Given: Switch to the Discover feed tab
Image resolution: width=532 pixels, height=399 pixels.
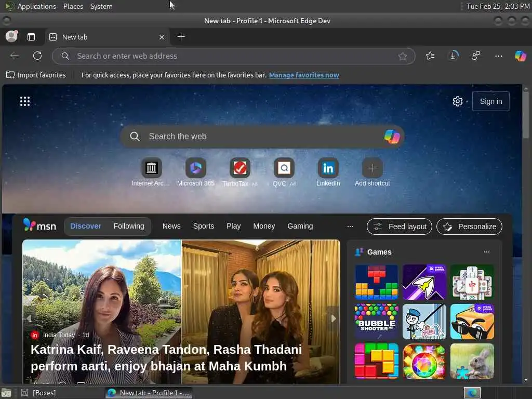Looking at the screenshot, I should click(86, 226).
